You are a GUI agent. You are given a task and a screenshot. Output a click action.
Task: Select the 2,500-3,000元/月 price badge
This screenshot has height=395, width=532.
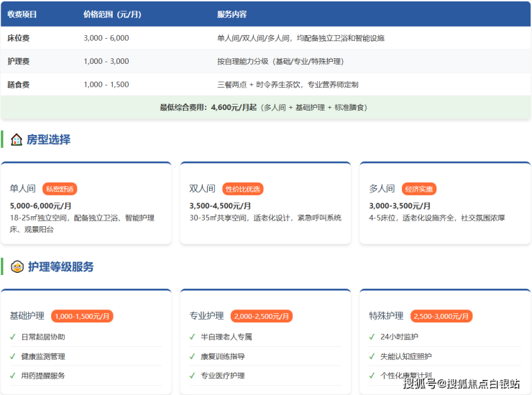pos(441,316)
